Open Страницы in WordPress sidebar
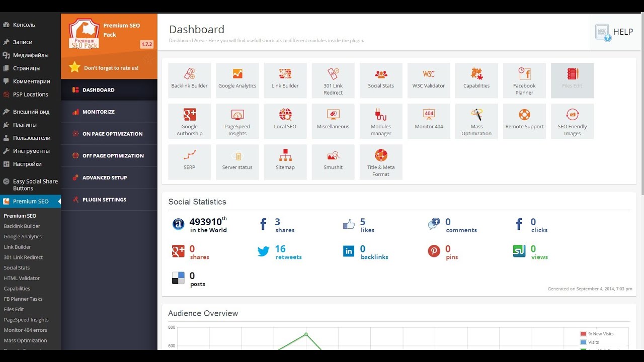Image resolution: width=644 pixels, height=362 pixels. [30, 68]
